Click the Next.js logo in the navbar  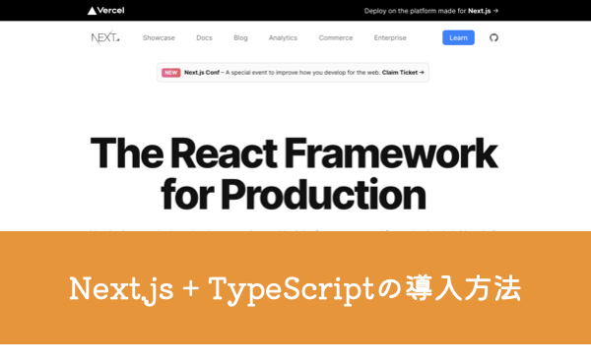pyautogui.click(x=105, y=37)
